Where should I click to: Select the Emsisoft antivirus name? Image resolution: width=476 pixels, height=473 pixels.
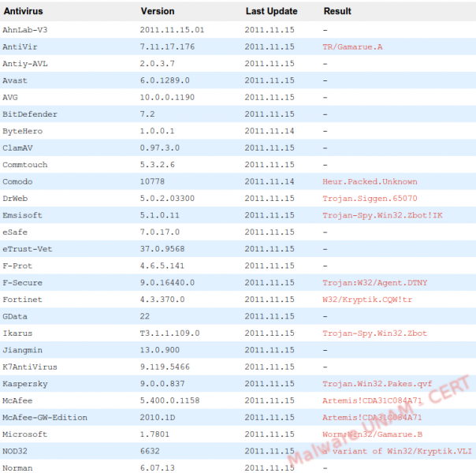tap(23, 215)
